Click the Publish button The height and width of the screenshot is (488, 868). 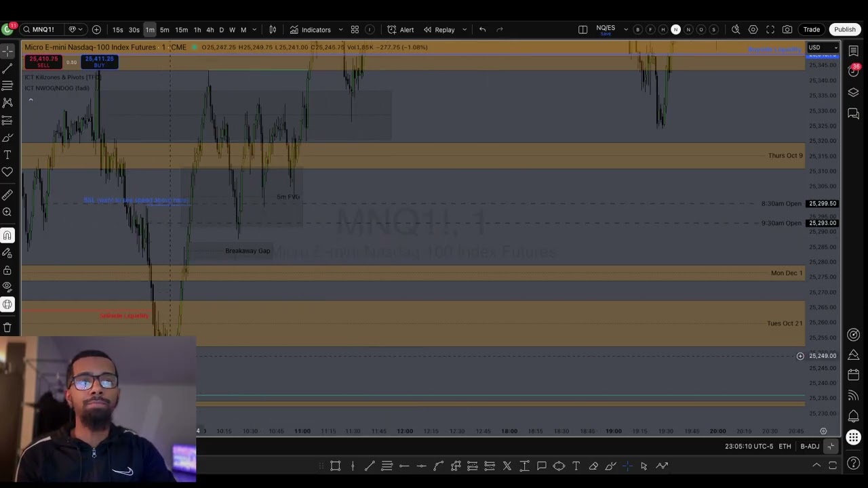[x=844, y=30]
